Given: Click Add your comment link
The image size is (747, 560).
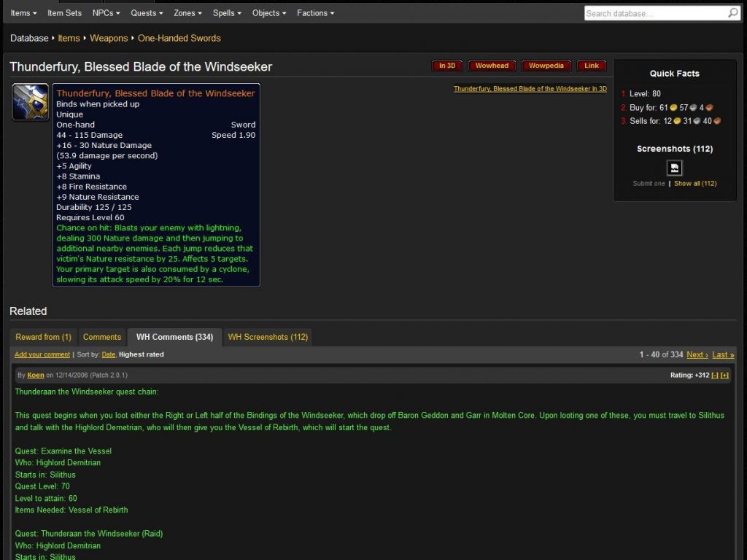Looking at the screenshot, I should [42, 355].
